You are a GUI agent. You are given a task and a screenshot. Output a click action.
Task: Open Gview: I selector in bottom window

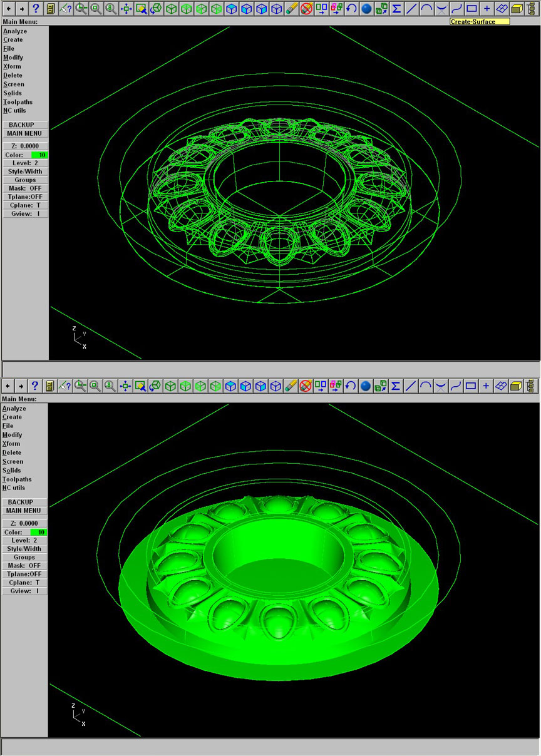25,591
